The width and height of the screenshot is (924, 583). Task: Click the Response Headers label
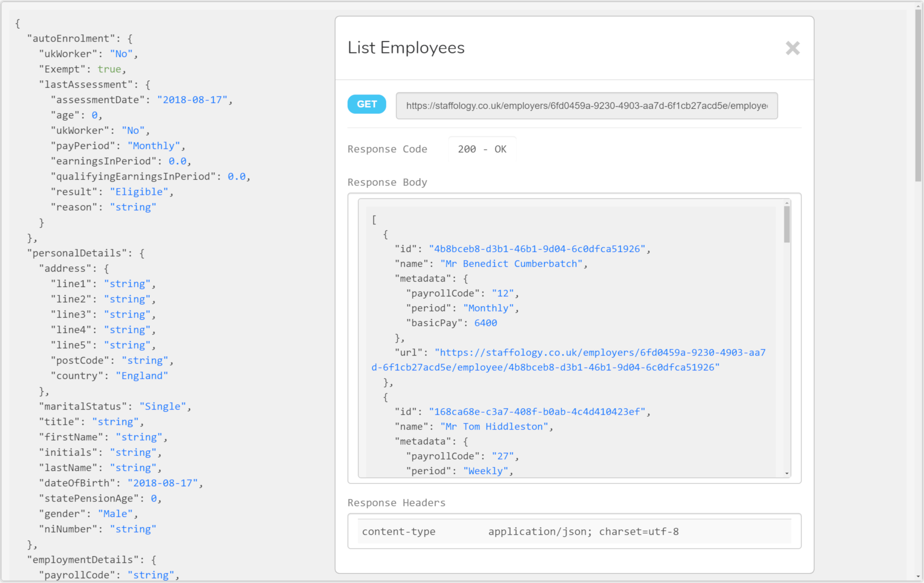[x=396, y=503]
